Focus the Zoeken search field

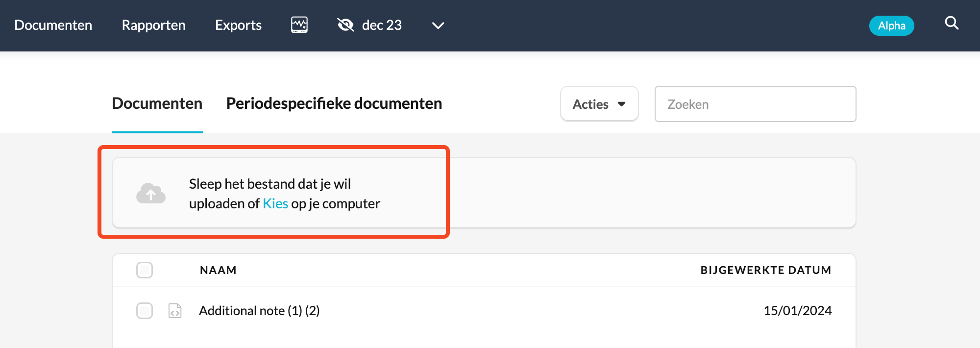point(756,104)
